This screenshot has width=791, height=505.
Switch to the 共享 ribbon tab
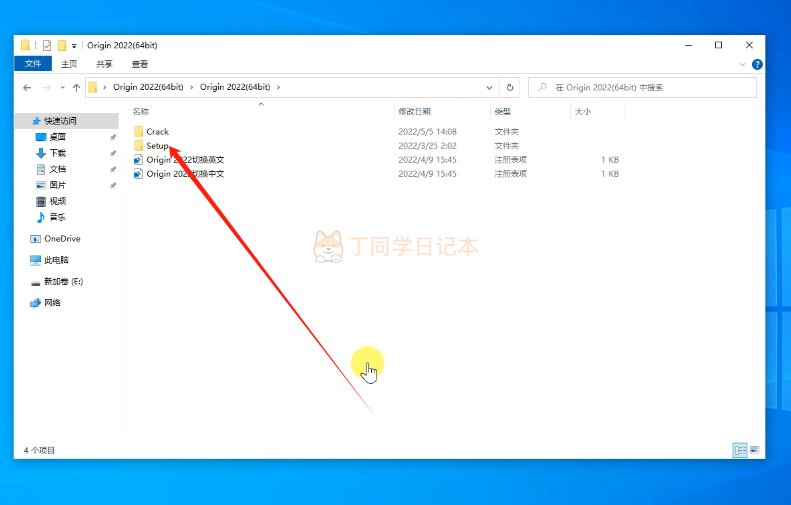(104, 64)
